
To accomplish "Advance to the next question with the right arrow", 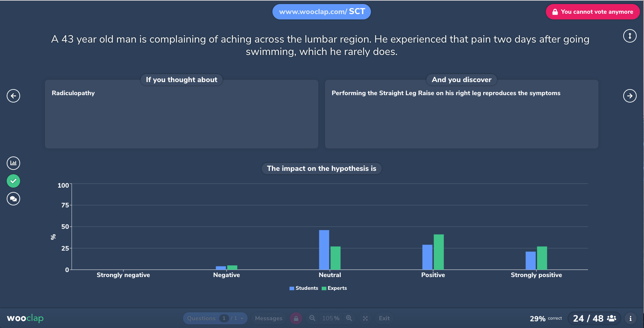I will [630, 96].
